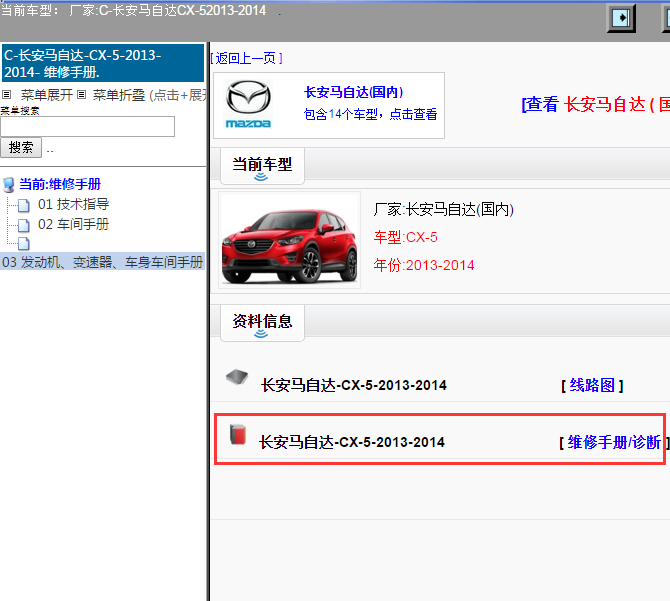Click the gray chip icon for wiring diagram
Viewport: 670px width, 601px height.
click(237, 377)
